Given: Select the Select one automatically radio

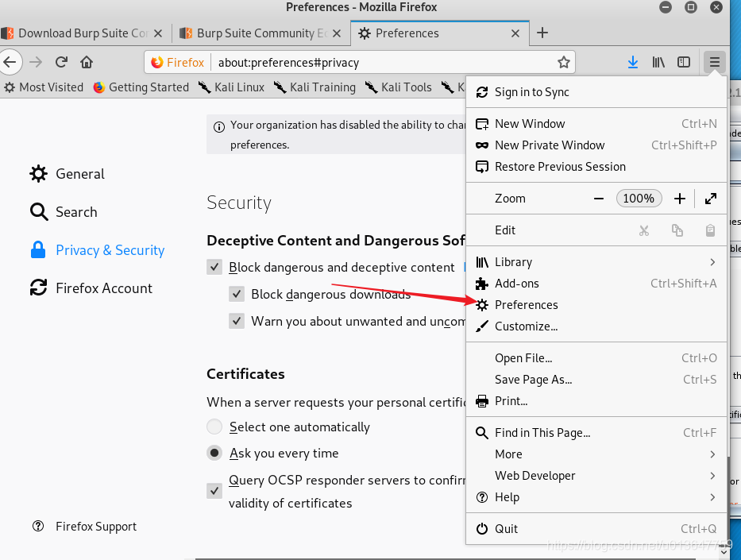Looking at the screenshot, I should coord(214,427).
